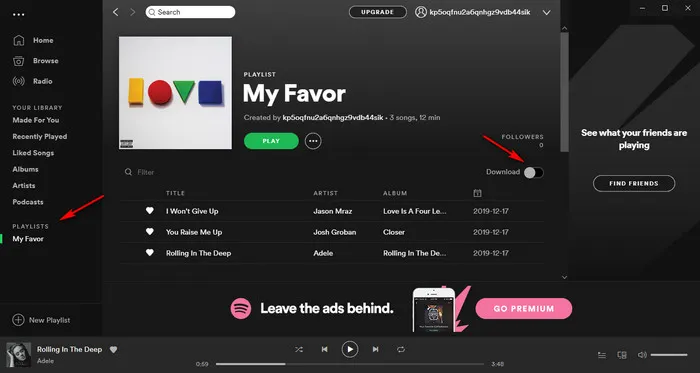Click the playlist cover art
Viewport: 700px width, 373px height.
pos(175,93)
